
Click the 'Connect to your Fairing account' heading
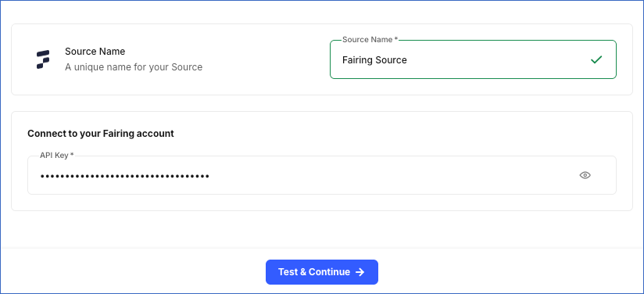101,134
